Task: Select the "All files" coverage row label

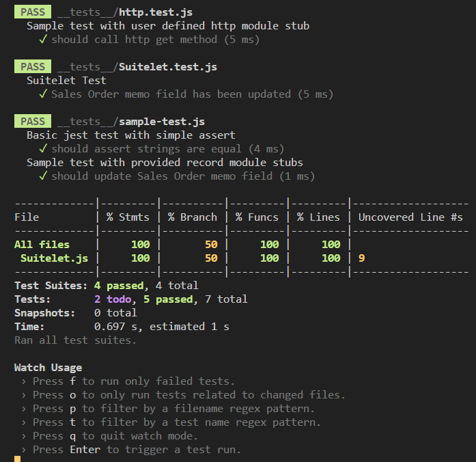Action: point(42,245)
